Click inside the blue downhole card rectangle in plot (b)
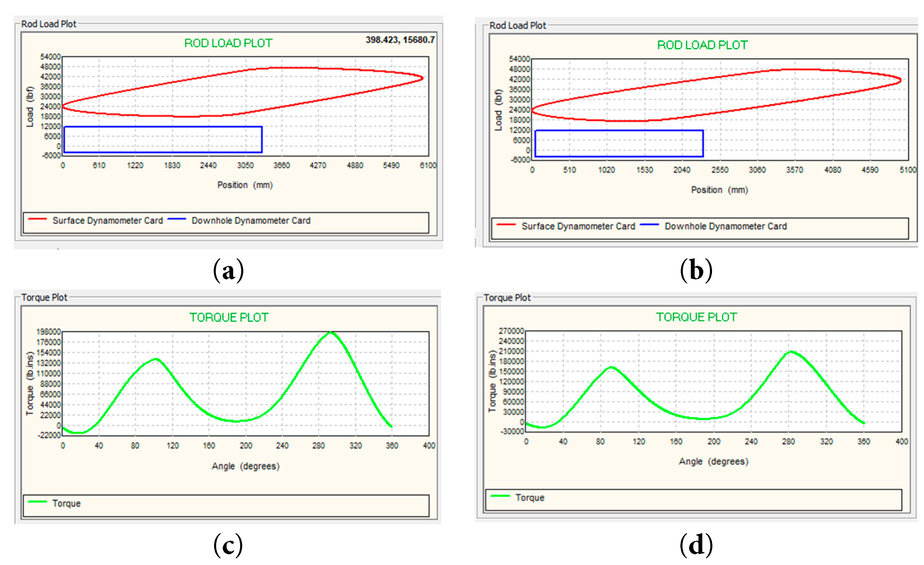This screenshot has height=565, width=924. 619,143
